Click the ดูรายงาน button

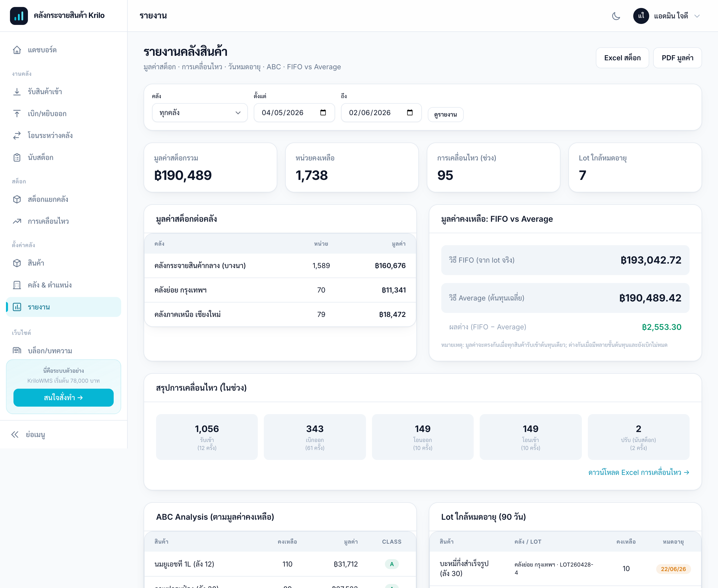pos(446,114)
